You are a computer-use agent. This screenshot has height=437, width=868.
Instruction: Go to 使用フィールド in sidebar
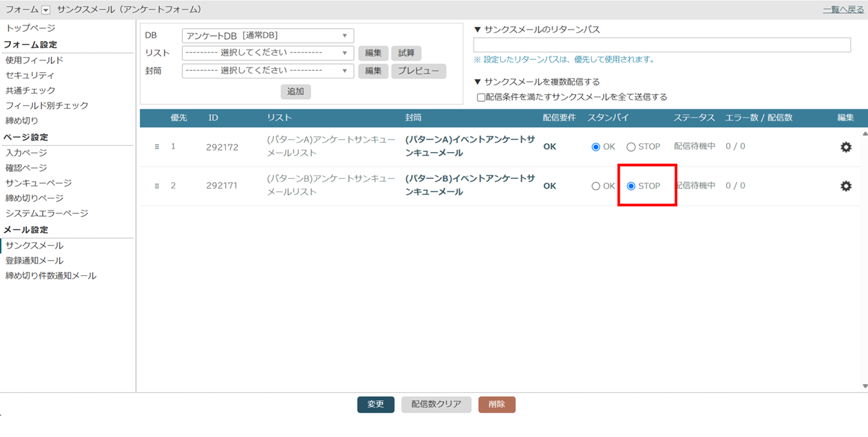(34, 61)
